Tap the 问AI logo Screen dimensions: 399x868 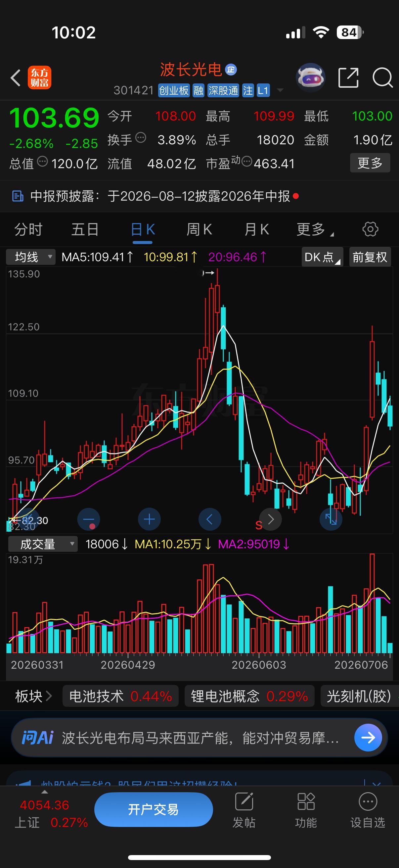pyautogui.click(x=37, y=738)
